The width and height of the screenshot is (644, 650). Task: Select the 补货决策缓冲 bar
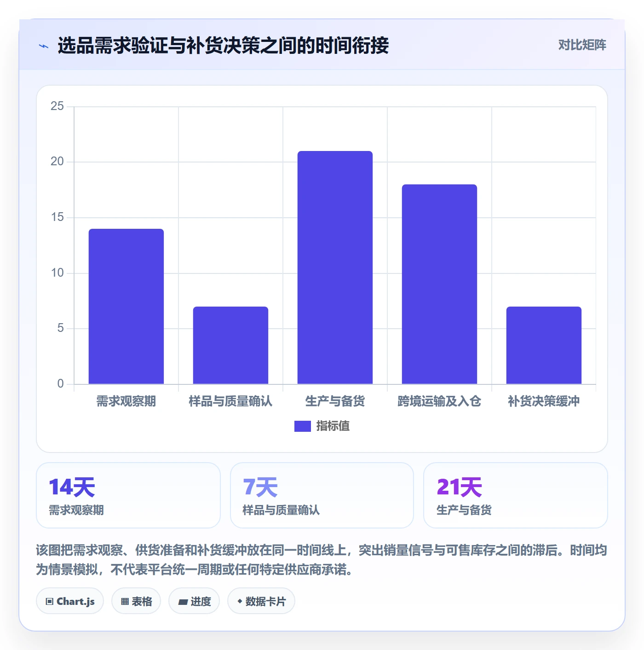pos(544,345)
